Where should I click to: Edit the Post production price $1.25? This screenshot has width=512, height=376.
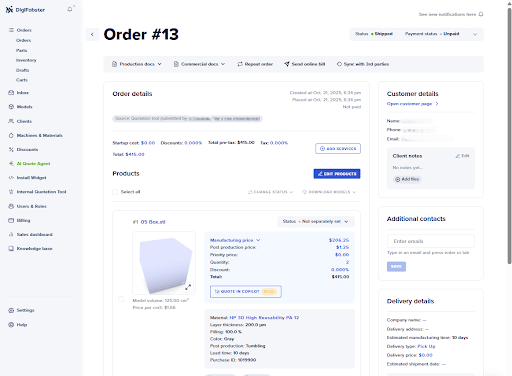[342, 247]
